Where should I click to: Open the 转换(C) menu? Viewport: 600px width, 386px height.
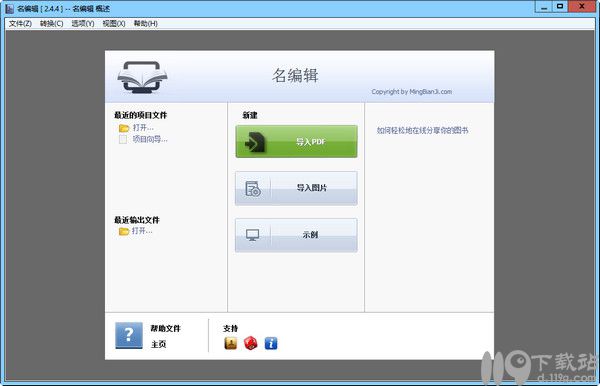(51, 24)
